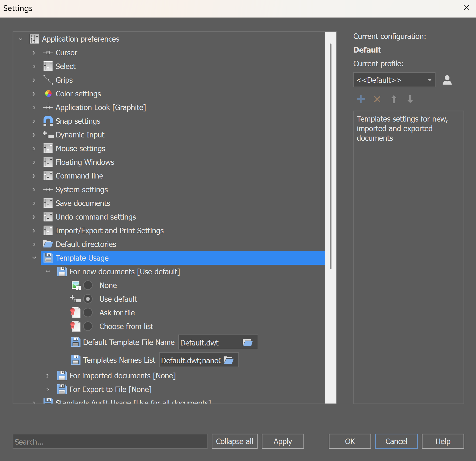Collapse For new documents node

click(48, 272)
